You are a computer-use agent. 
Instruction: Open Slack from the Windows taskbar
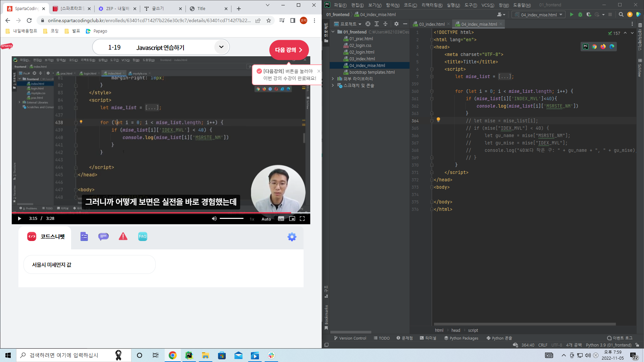271,355
